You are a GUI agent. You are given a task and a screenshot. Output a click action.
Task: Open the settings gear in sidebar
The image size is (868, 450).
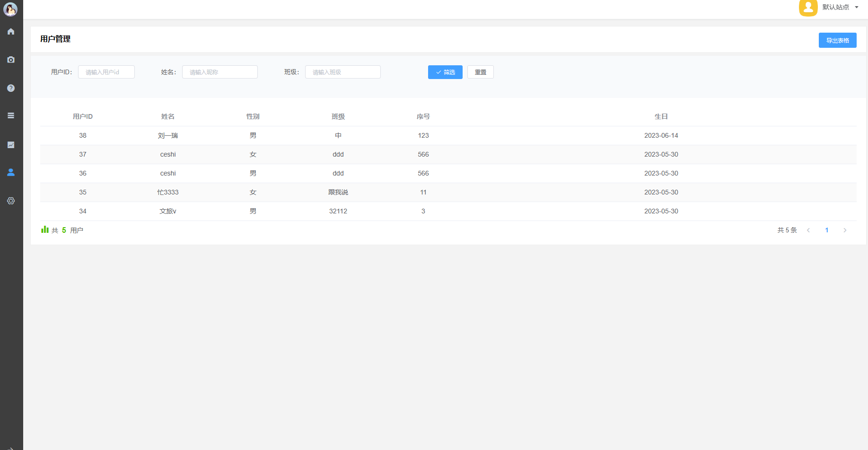[x=11, y=201]
